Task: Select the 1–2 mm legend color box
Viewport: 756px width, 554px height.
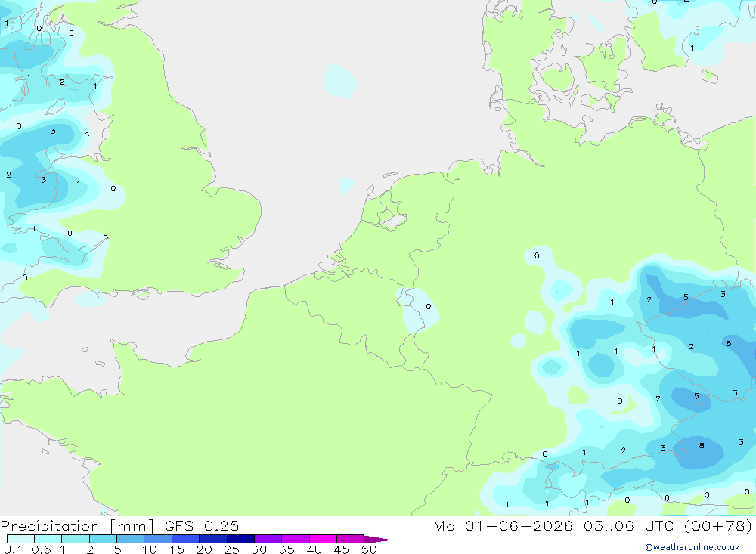Action: pos(76,539)
